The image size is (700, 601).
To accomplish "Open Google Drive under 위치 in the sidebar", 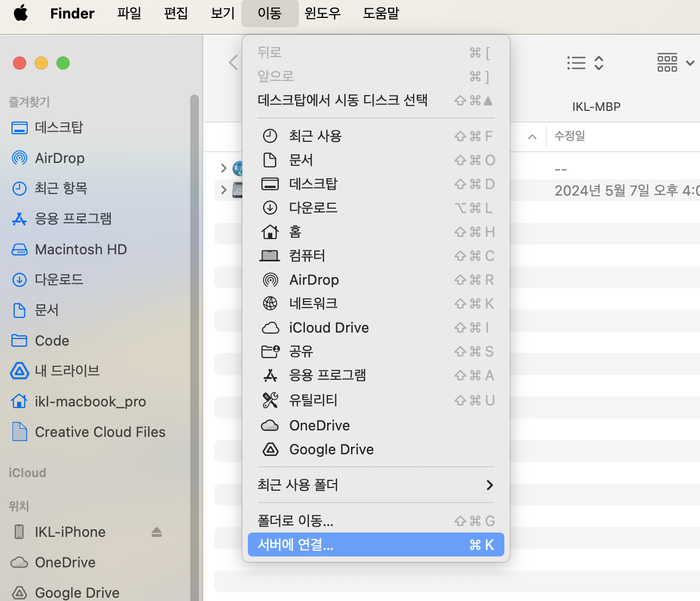I will click(x=77, y=593).
